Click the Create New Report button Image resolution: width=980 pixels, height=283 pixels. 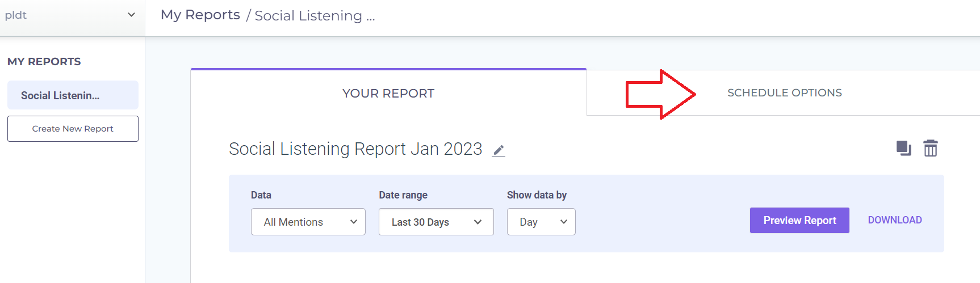[x=73, y=129]
